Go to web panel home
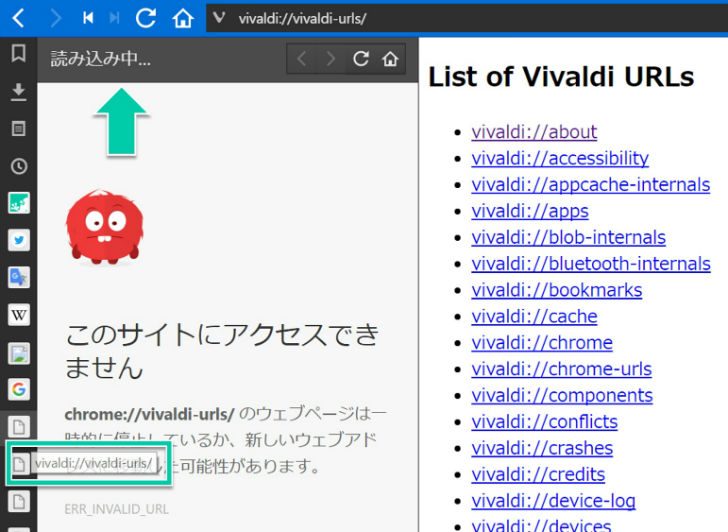This screenshot has height=532, width=728. 390,59
